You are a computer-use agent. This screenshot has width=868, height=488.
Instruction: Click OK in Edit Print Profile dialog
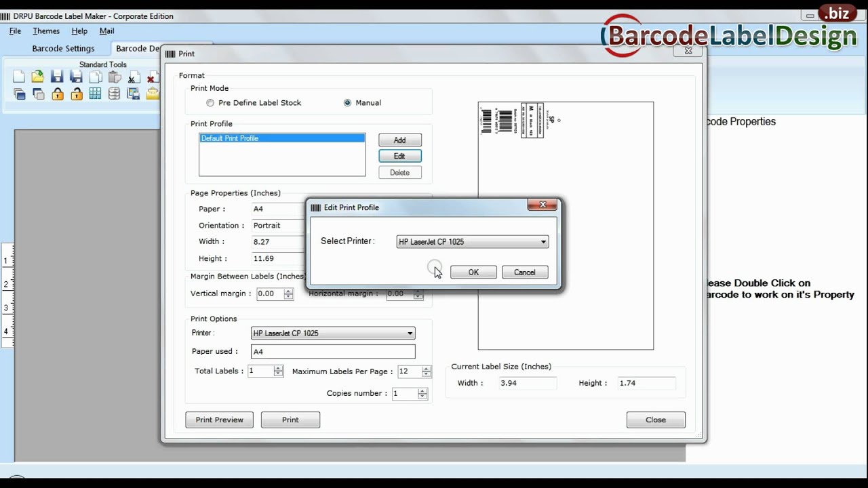pyautogui.click(x=473, y=272)
